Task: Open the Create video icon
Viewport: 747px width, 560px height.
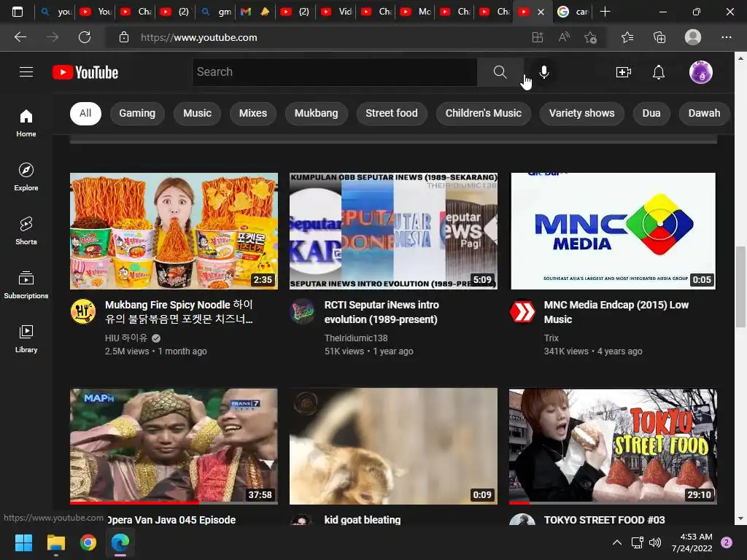Action: pos(624,72)
